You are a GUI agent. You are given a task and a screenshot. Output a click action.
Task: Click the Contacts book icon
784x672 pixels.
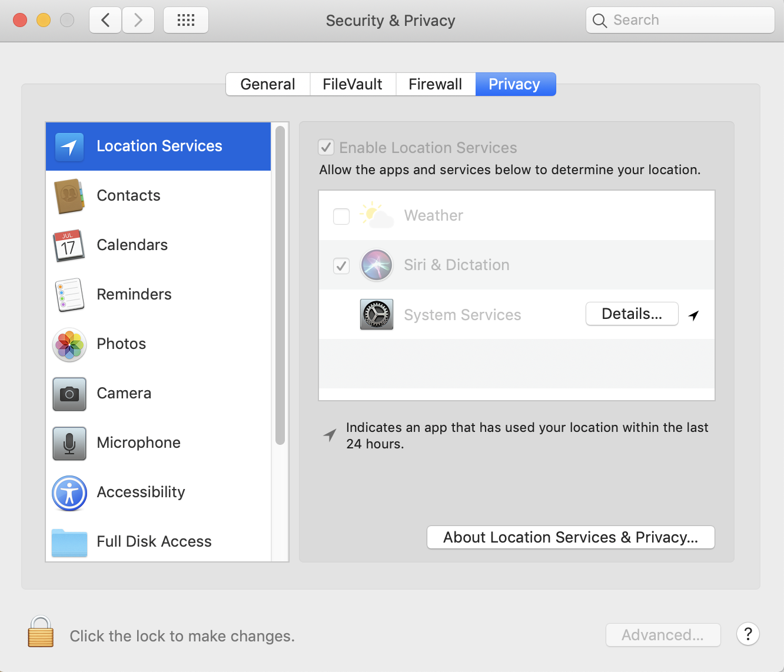coord(69,196)
